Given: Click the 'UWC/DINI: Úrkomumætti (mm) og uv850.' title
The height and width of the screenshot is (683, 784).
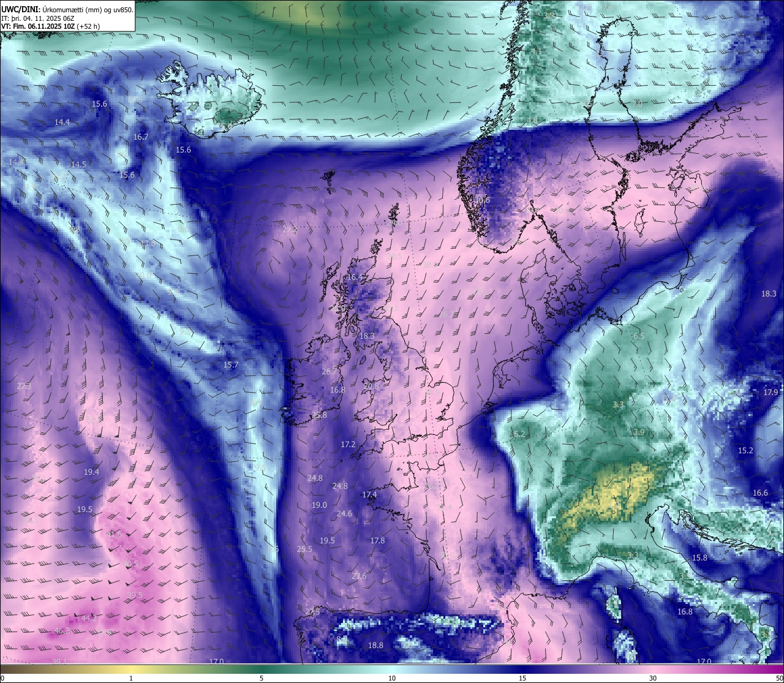Looking at the screenshot, I should [x=67, y=9].
